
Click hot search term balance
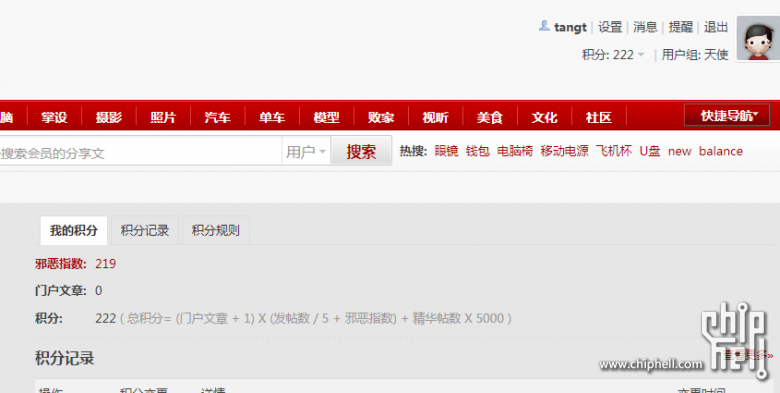point(720,151)
